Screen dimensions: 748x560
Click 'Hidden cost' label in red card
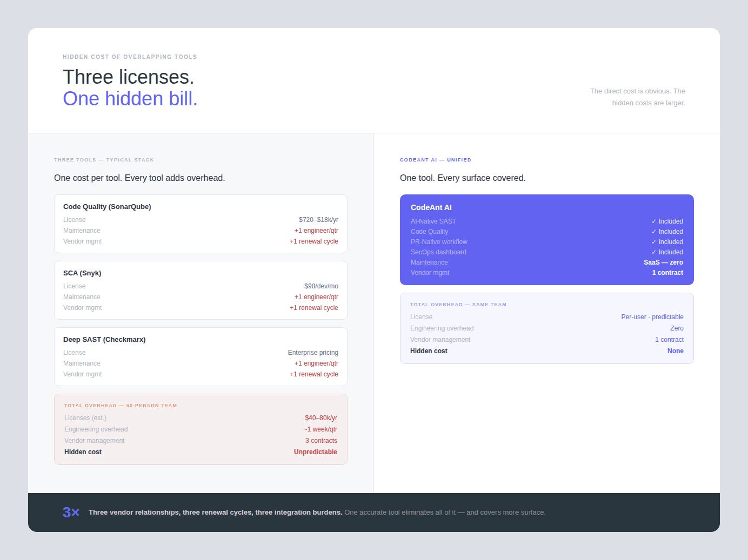click(x=83, y=452)
